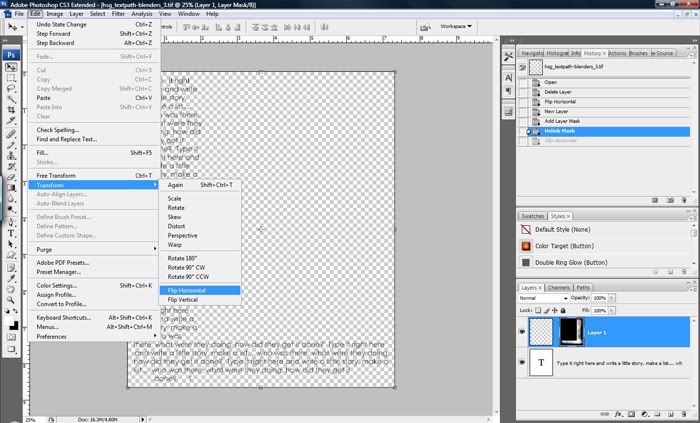The width and height of the screenshot is (700, 423).
Task: Select the Gradient tool
Action: coord(11,188)
